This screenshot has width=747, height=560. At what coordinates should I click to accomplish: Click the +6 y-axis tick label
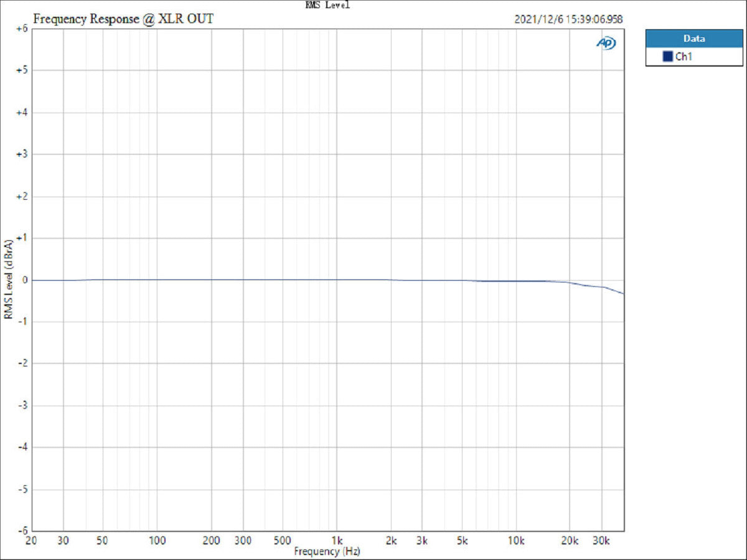[x=21, y=29]
